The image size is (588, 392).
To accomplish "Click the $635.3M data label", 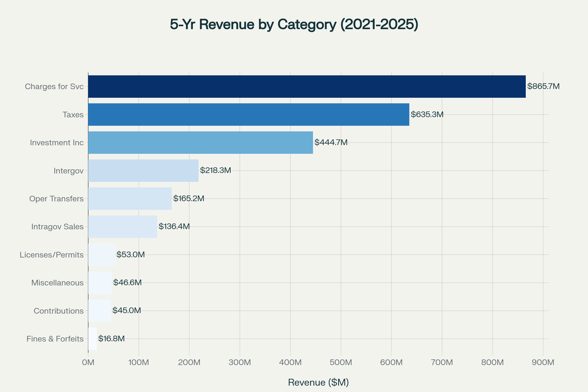I will (427, 114).
